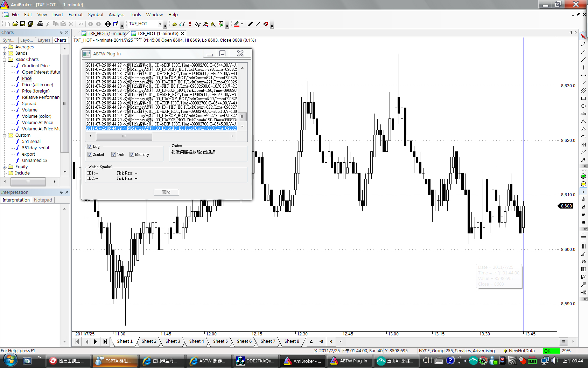
Task: Toggle the Memory checkbox
Action: 132,155
